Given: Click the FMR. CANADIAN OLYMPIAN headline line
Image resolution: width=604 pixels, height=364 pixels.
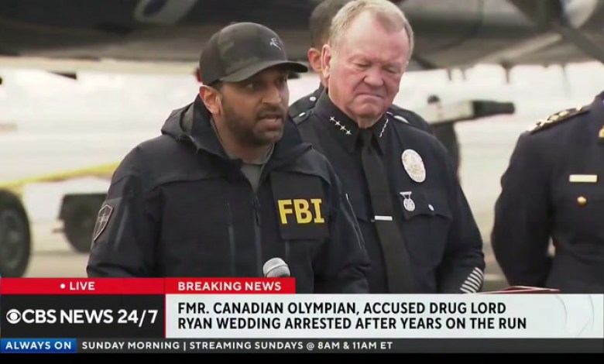Looking at the screenshot, I should tap(341, 308).
